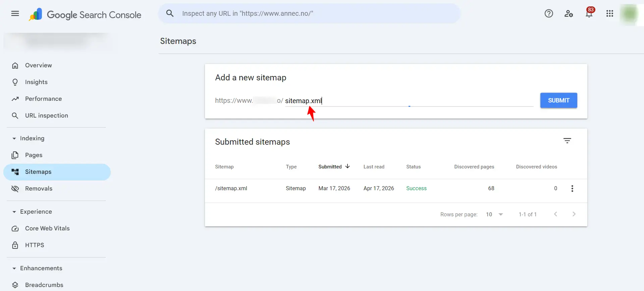Click the Discovered pages column header
Screen dimensions: 644x291
(x=474, y=167)
